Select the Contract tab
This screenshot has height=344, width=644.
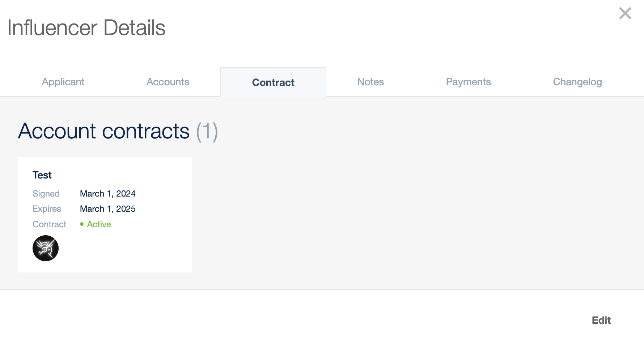click(273, 82)
